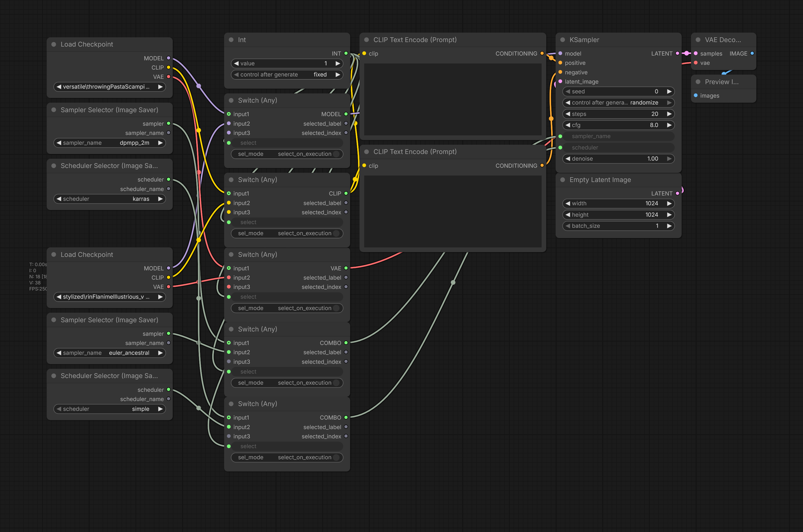803x532 pixels.
Task: Toggle sel_mode on the CLIP Switch node
Action: 287,233
